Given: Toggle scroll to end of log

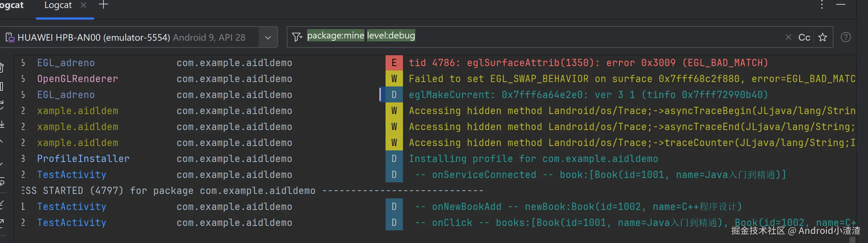Looking at the screenshot, I should tap(1, 124).
